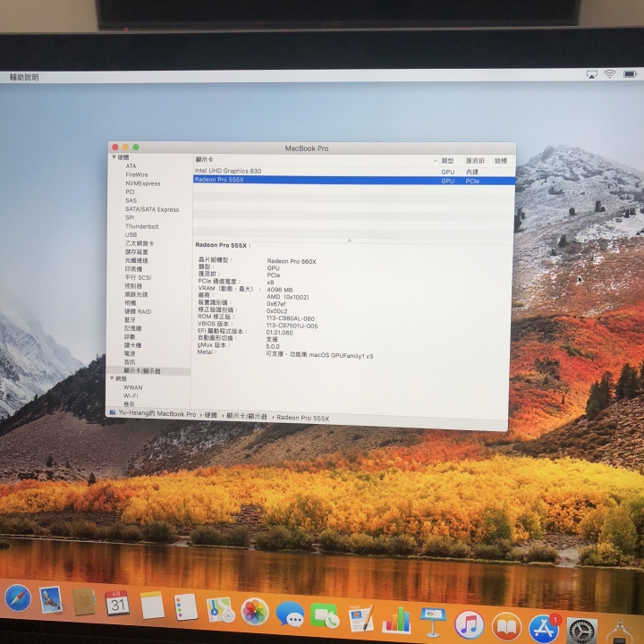Launch Numbers from the Dock
The image size is (644, 644).
[397, 620]
